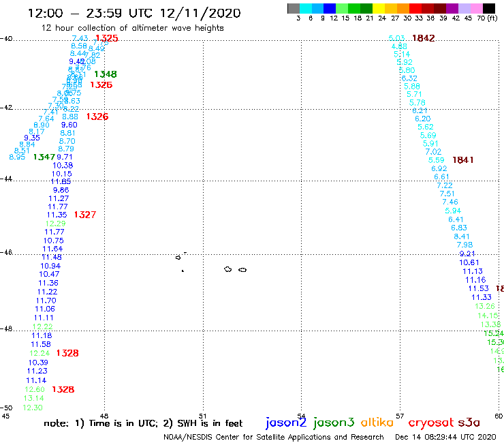Click the green pass time 1347

coord(44,157)
